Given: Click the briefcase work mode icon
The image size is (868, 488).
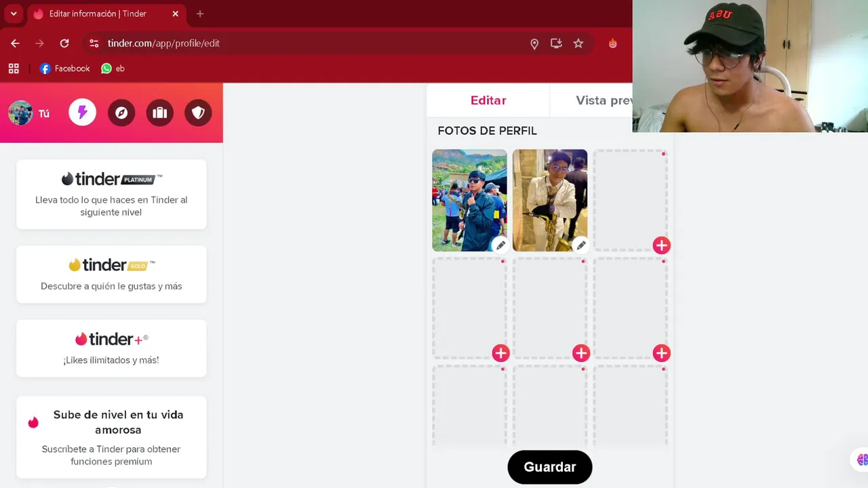Looking at the screenshot, I should [x=160, y=113].
